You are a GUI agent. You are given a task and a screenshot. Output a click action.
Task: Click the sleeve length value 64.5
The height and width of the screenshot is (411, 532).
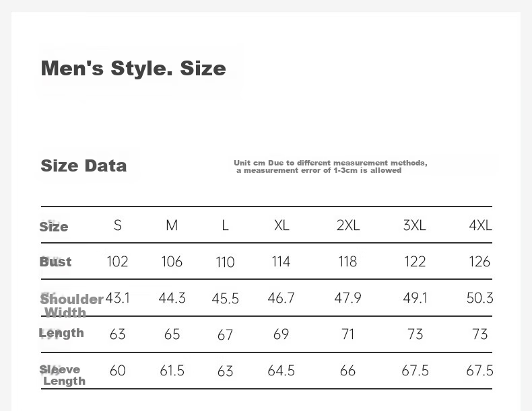[281, 371]
